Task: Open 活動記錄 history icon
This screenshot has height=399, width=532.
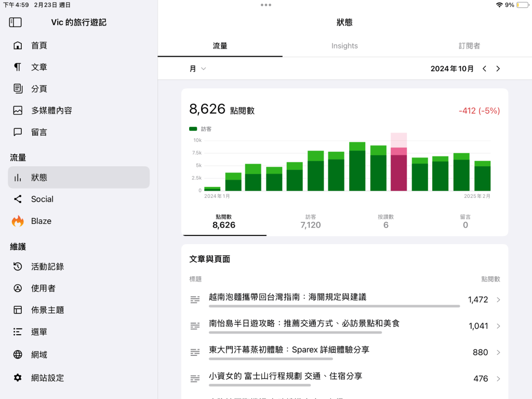Action: click(x=18, y=267)
